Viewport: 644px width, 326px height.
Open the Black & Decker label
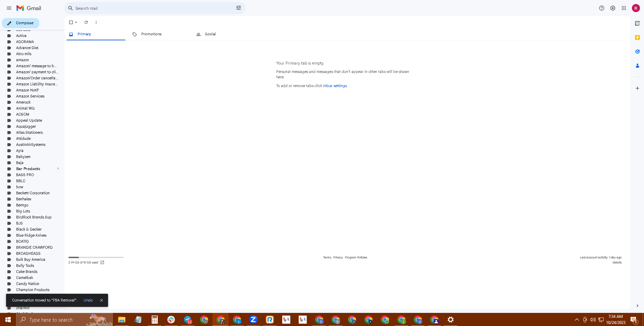click(x=29, y=230)
